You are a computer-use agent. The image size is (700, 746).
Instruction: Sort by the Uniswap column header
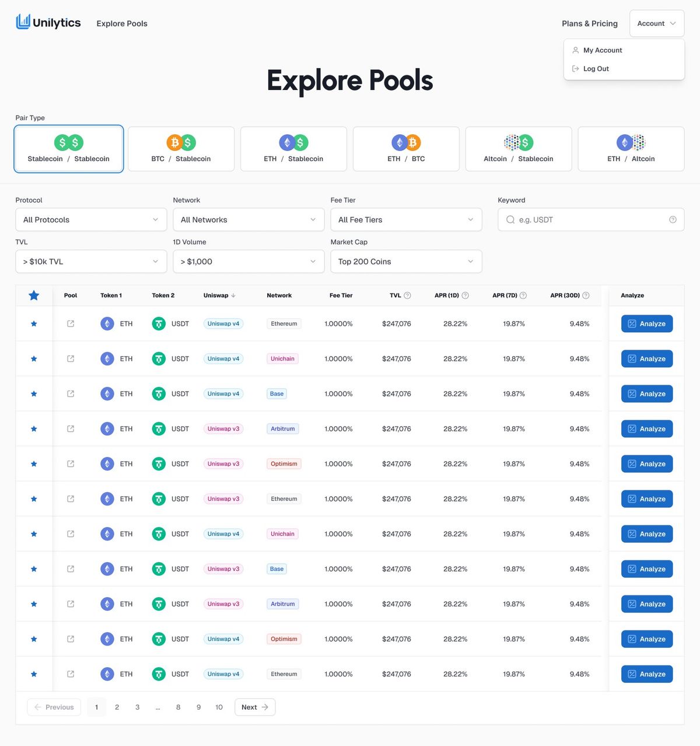pyautogui.click(x=219, y=295)
